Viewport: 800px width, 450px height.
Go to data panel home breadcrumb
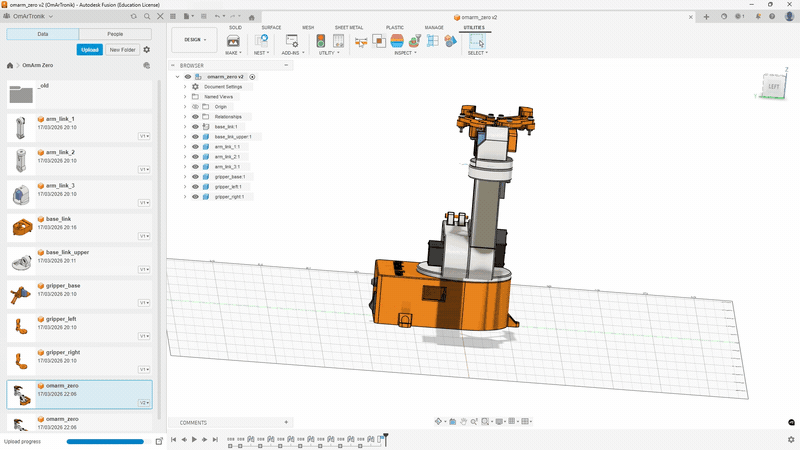(x=10, y=65)
